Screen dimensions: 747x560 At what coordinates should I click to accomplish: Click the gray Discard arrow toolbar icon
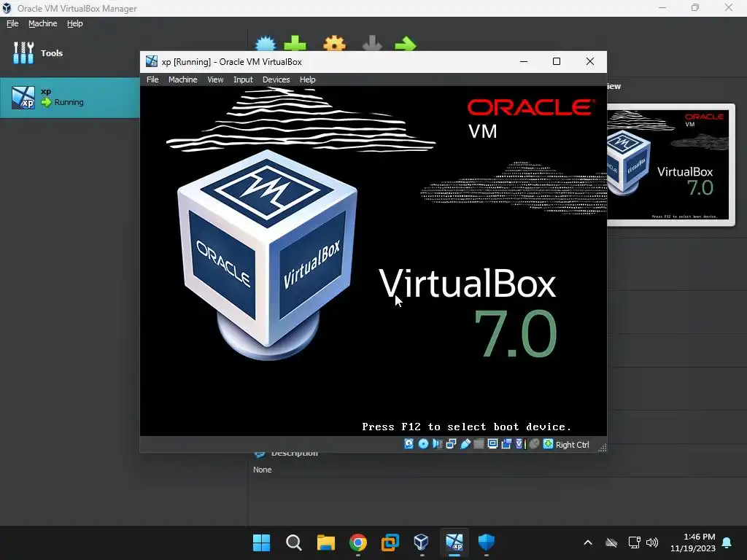coord(372,44)
